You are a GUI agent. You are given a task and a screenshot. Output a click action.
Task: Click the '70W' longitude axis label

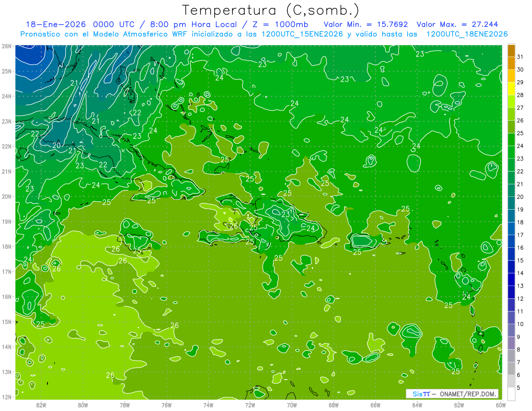(292, 405)
